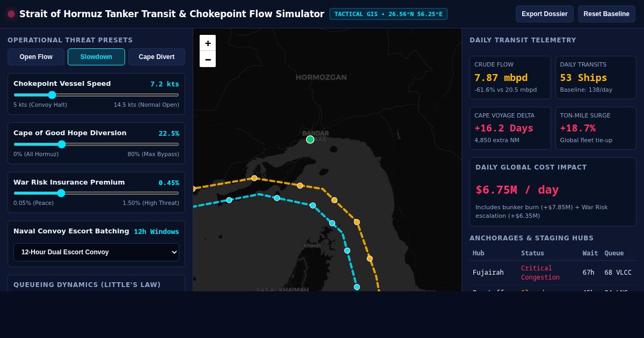Click the Hub column header

coord(479,253)
